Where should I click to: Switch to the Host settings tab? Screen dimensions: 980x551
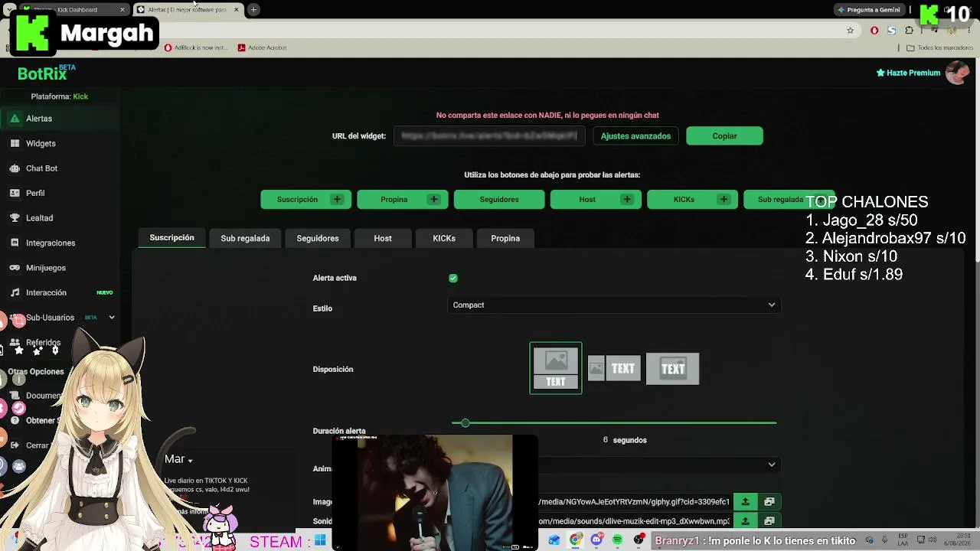(x=383, y=238)
